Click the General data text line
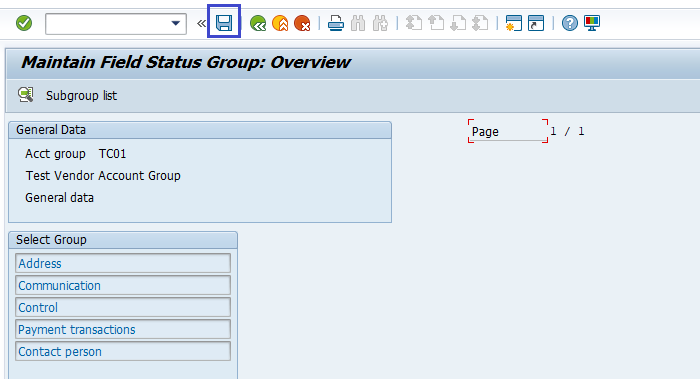The width and height of the screenshot is (700, 379). 59,198
